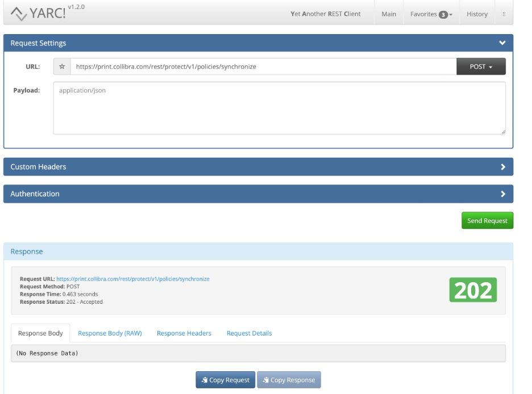
Task: Click the Copy Request button
Action: tap(226, 380)
